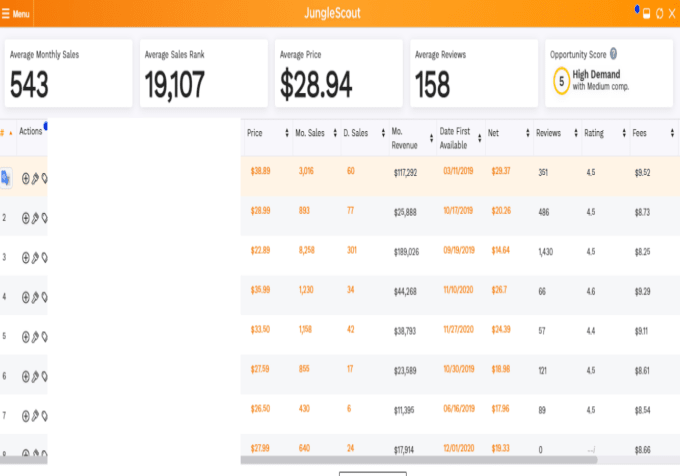
Task: Toggle the window dock layout icon
Action: 646,14
